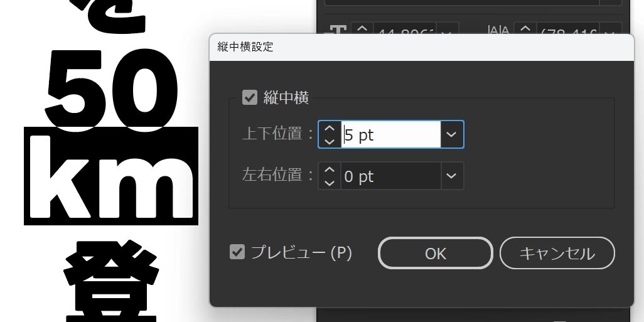Image resolution: width=644 pixels, height=322 pixels.
Task: Open the font size dropdown in character panel
Action: 447,32
